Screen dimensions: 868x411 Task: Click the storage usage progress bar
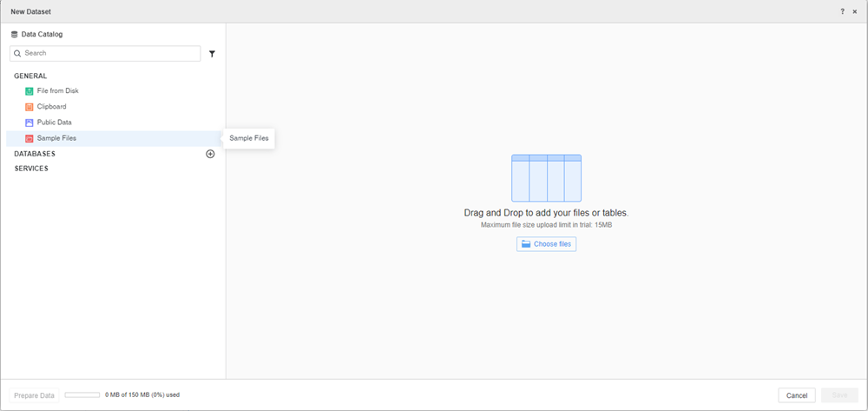(82, 395)
